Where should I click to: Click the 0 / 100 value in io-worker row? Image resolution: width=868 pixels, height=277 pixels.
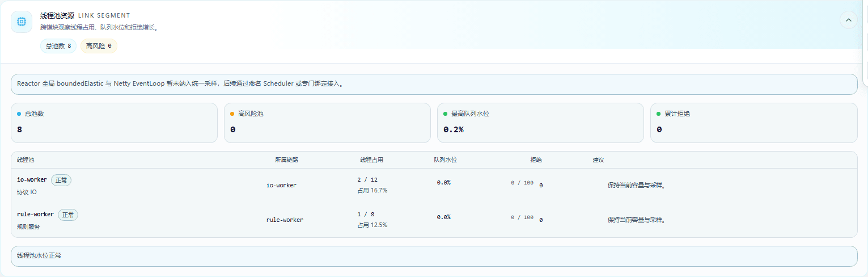coord(522,183)
